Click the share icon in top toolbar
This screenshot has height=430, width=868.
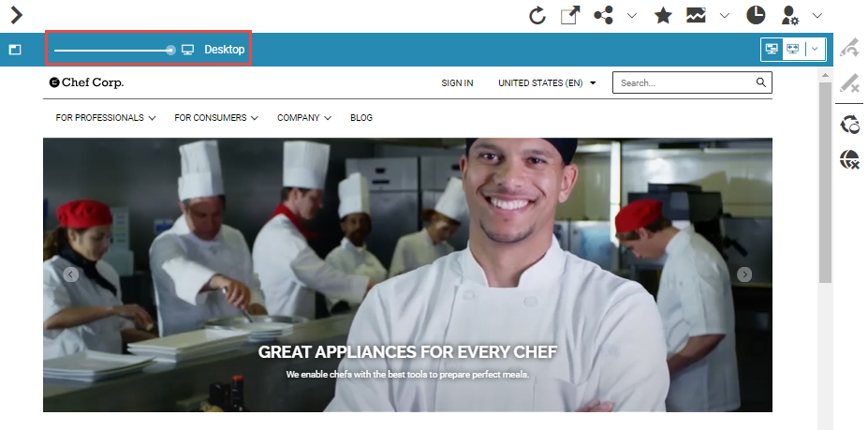click(603, 15)
